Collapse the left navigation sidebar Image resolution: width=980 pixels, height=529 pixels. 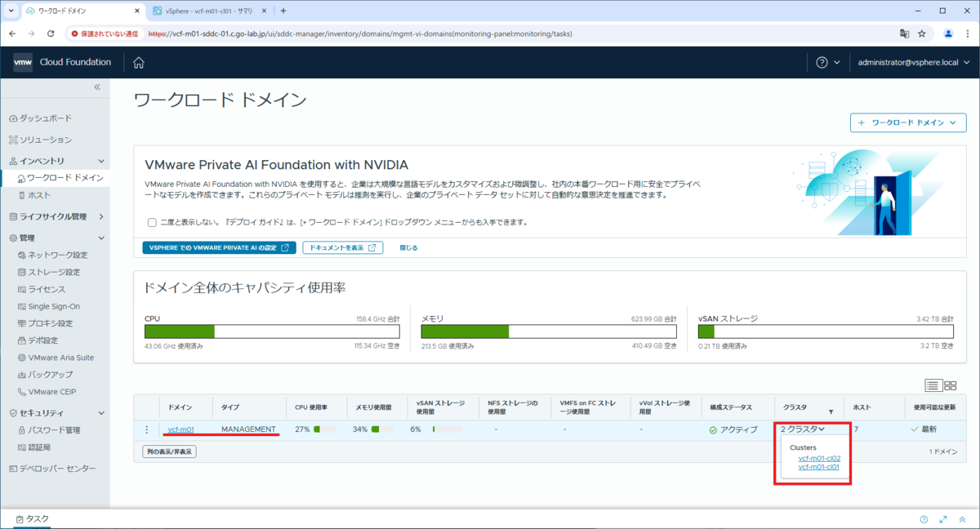[96, 87]
